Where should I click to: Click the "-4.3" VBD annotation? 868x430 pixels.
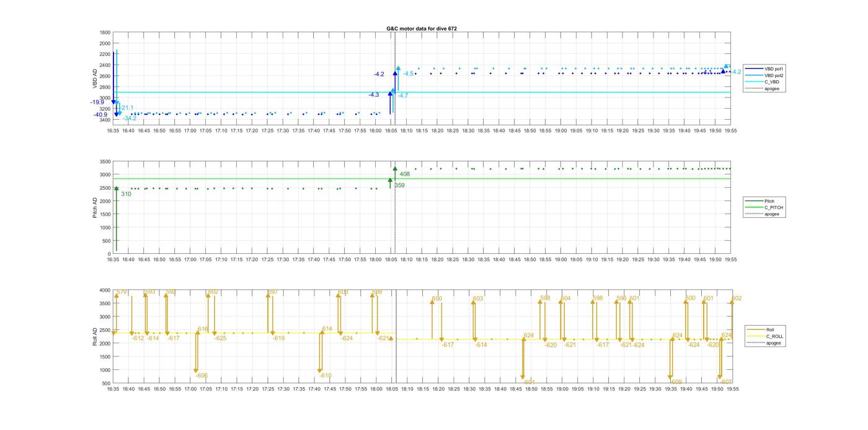373,95
